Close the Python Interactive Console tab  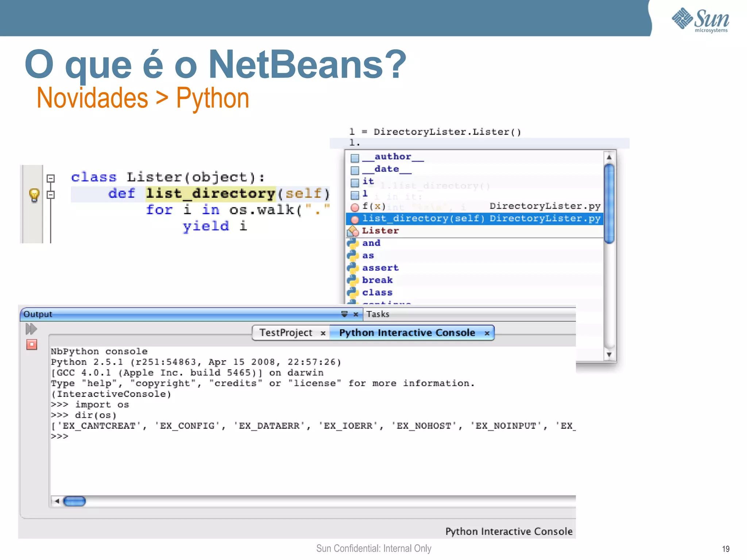[487, 333]
